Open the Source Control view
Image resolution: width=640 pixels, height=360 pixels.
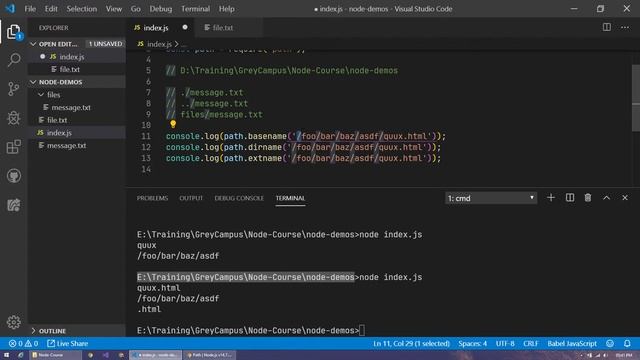[13, 89]
